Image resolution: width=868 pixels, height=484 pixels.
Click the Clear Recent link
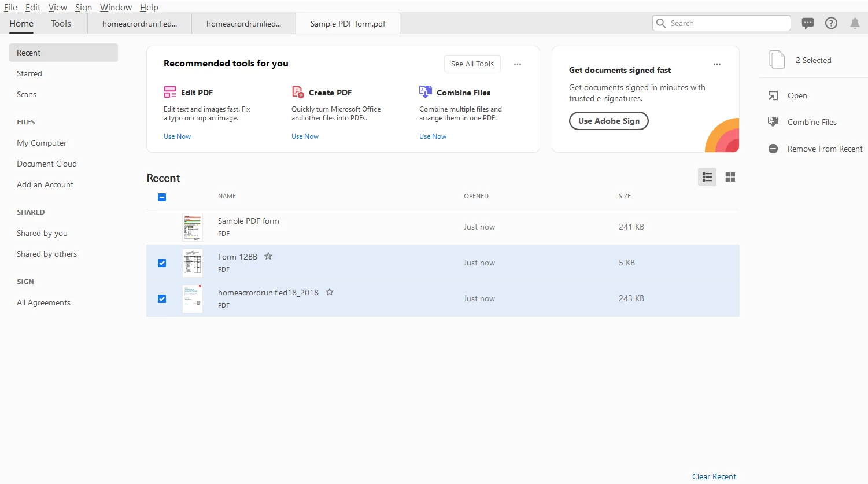click(714, 476)
